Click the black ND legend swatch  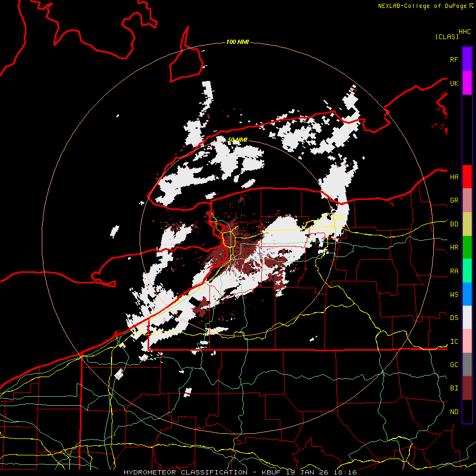coord(467,411)
